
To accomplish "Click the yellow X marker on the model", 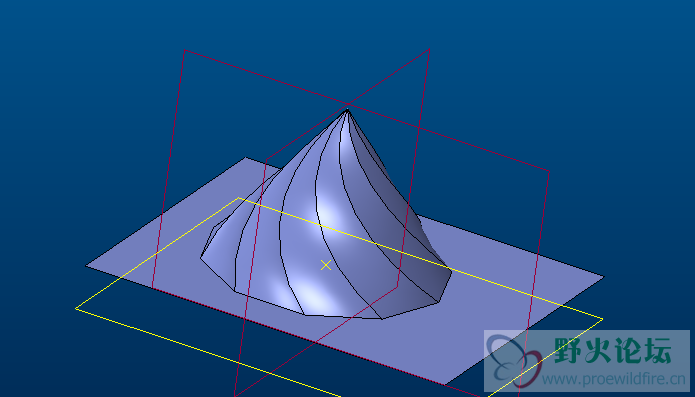I will 326,265.
